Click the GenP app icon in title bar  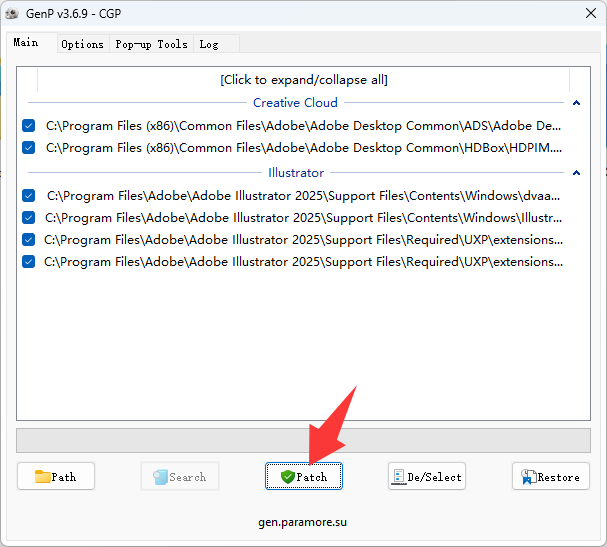[x=12, y=14]
